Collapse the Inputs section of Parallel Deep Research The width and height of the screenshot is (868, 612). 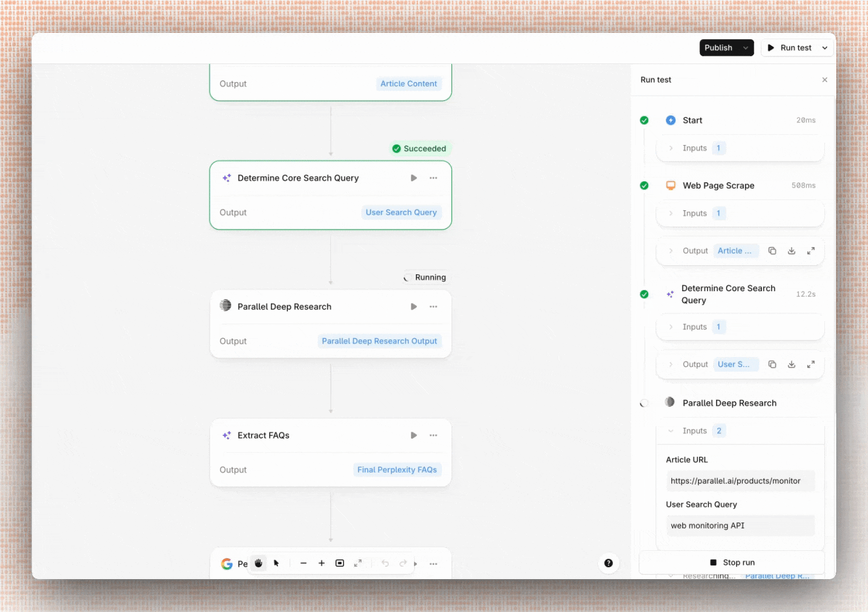(671, 431)
